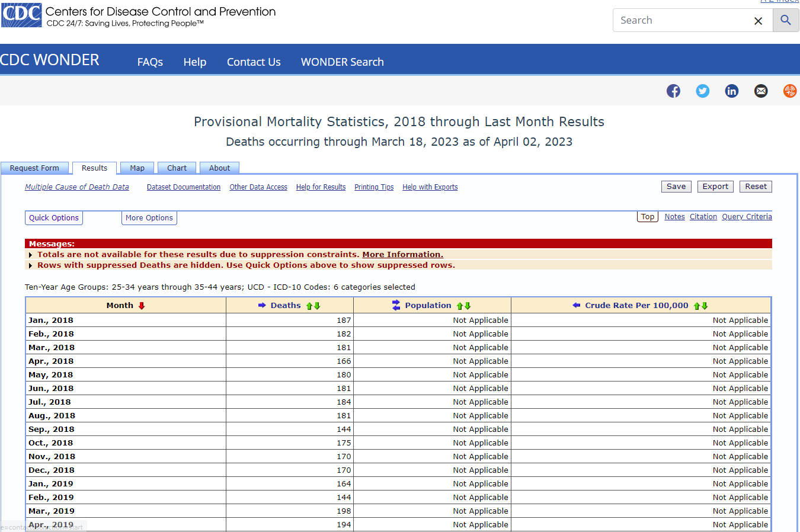The height and width of the screenshot is (532, 800).
Task: Open the Request Form tab
Action: pos(34,168)
